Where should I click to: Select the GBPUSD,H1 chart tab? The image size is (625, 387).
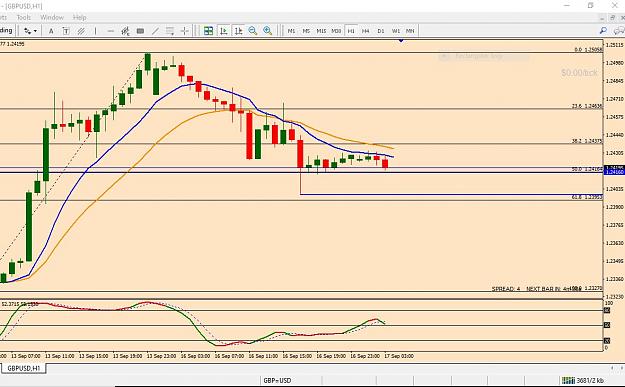pyautogui.click(x=24, y=368)
